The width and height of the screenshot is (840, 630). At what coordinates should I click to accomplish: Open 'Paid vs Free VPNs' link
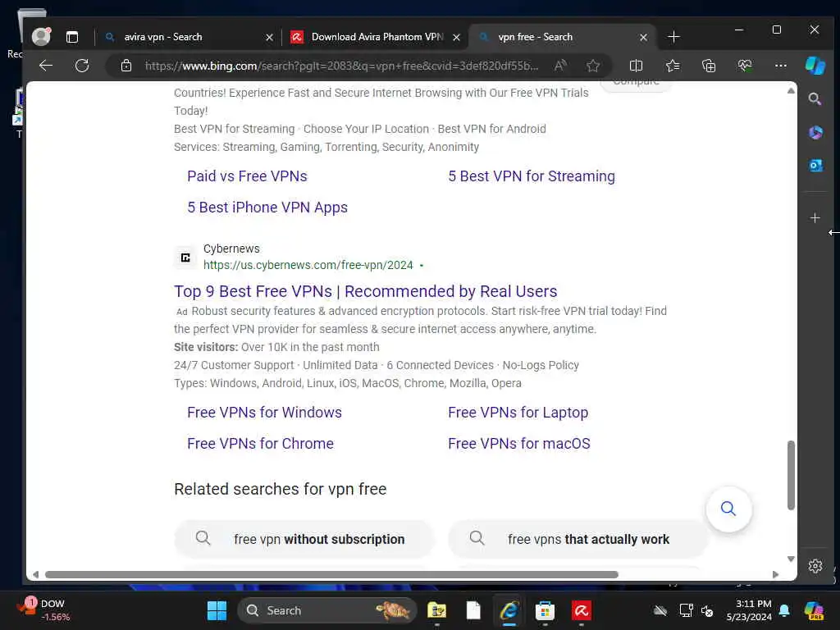point(247,176)
